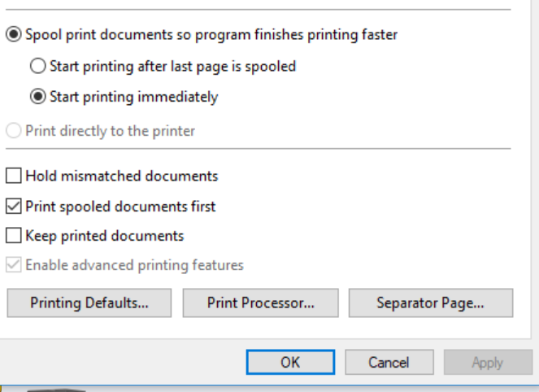The width and height of the screenshot is (539, 392).
Task: Click 'Enable advanced printing features' label text
Action: (x=134, y=265)
